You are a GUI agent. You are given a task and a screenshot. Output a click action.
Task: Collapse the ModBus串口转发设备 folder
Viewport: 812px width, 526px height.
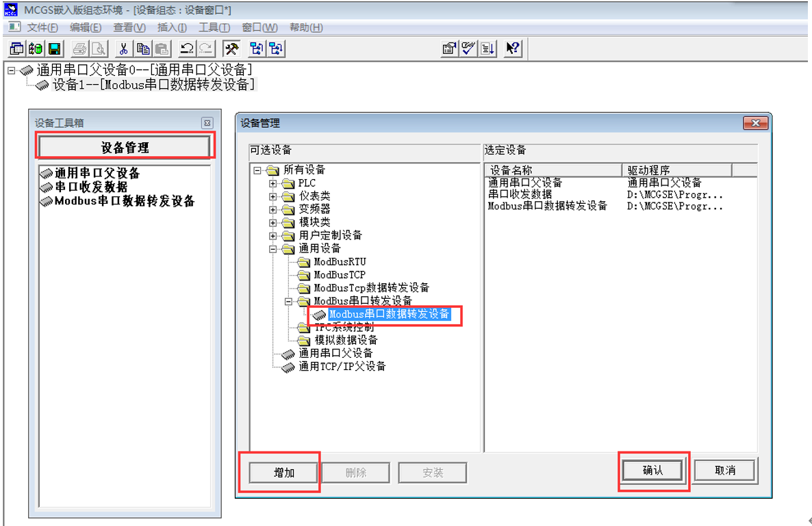[x=288, y=302]
